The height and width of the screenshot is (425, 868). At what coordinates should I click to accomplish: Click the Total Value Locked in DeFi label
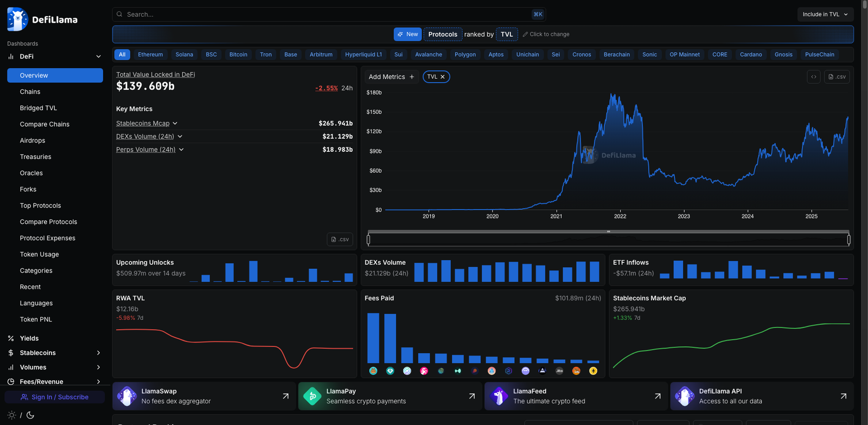155,75
